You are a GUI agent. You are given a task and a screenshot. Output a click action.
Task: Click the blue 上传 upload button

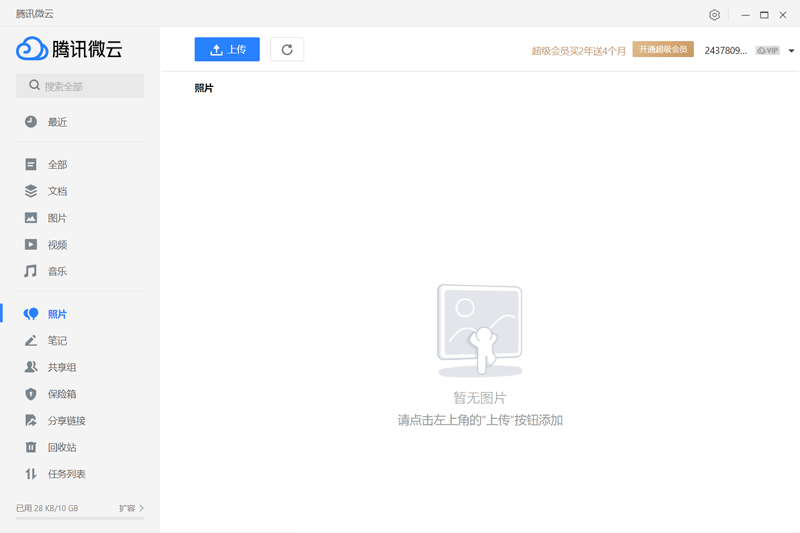pyautogui.click(x=227, y=50)
